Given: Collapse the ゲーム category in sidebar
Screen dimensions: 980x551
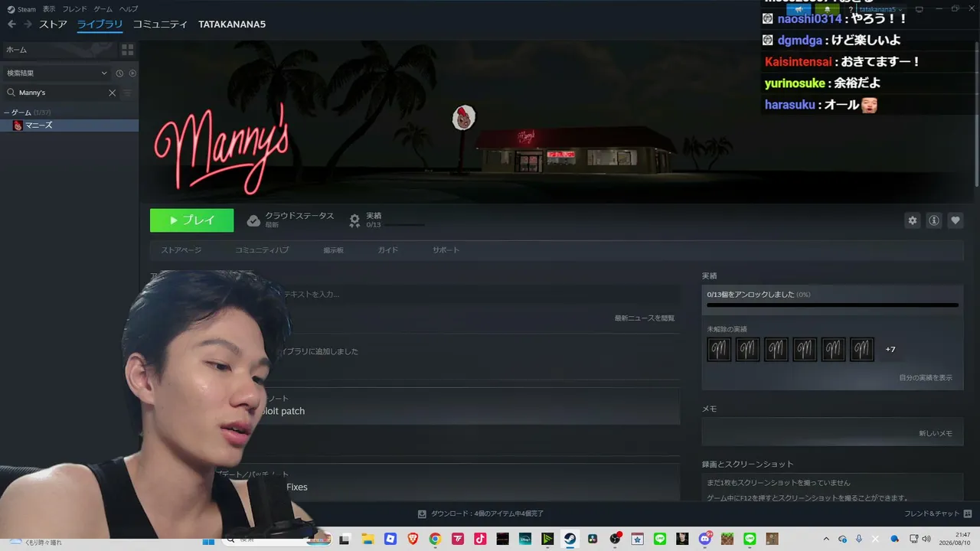Looking at the screenshot, I should (x=6, y=112).
